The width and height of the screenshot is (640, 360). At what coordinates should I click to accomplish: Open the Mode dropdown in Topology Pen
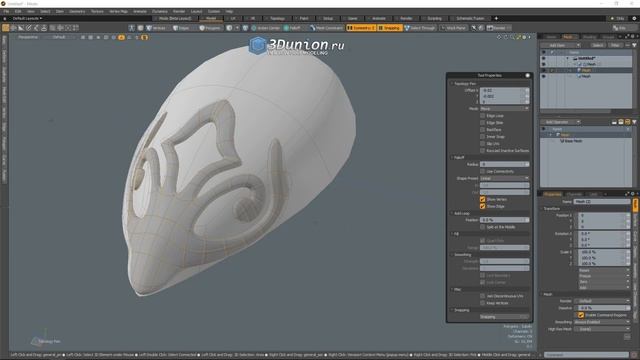tap(504, 109)
